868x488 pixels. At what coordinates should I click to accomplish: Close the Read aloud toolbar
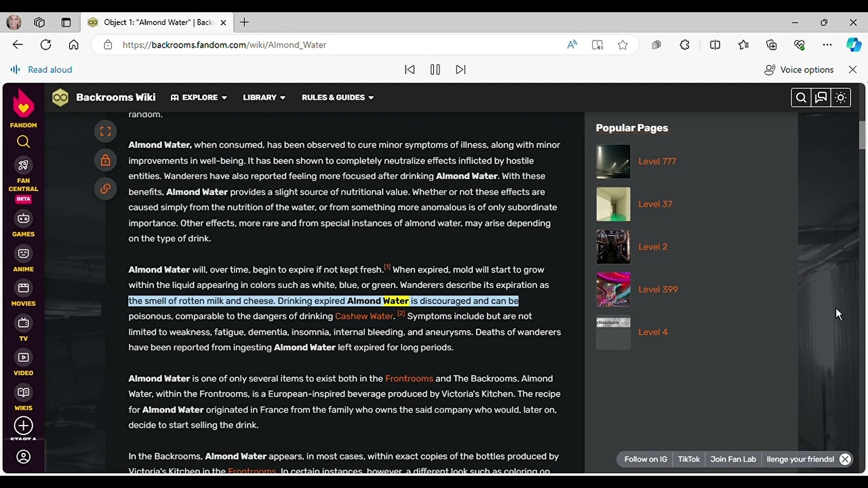pos(853,70)
